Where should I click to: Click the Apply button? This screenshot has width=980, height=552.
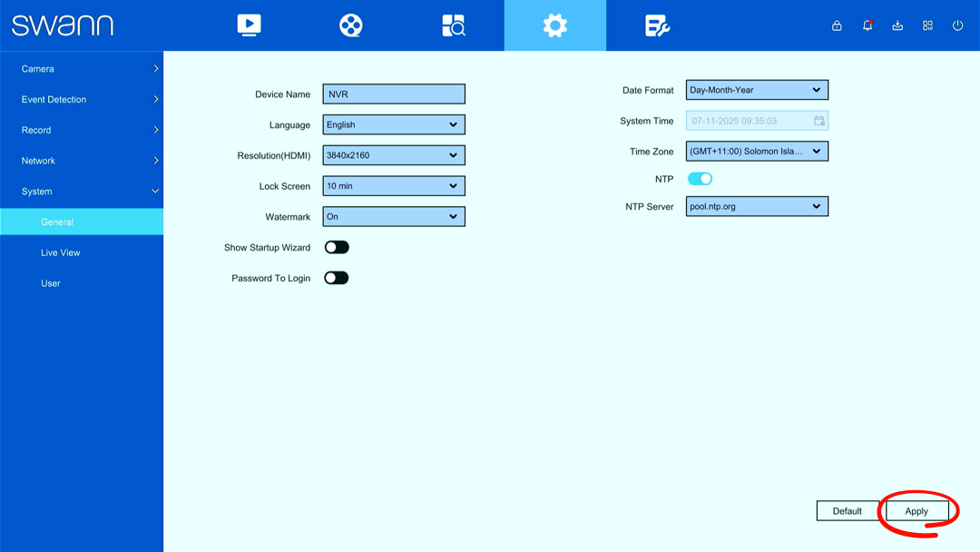[x=916, y=511]
